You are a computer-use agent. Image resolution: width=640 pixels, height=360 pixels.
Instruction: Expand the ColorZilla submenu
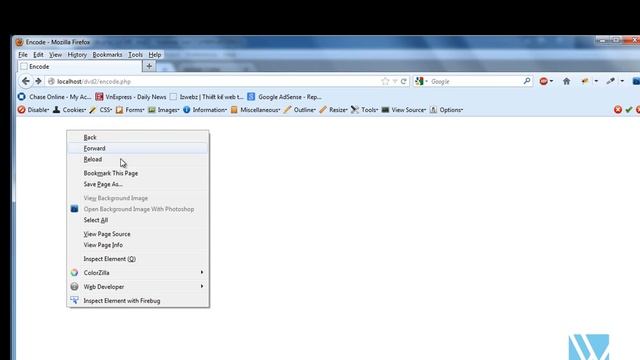coord(138,273)
